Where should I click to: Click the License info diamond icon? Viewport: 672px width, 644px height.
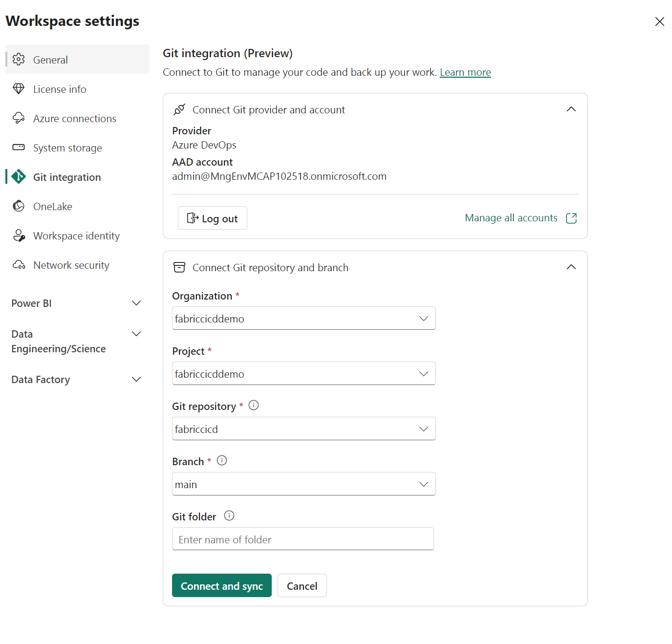pyautogui.click(x=19, y=89)
